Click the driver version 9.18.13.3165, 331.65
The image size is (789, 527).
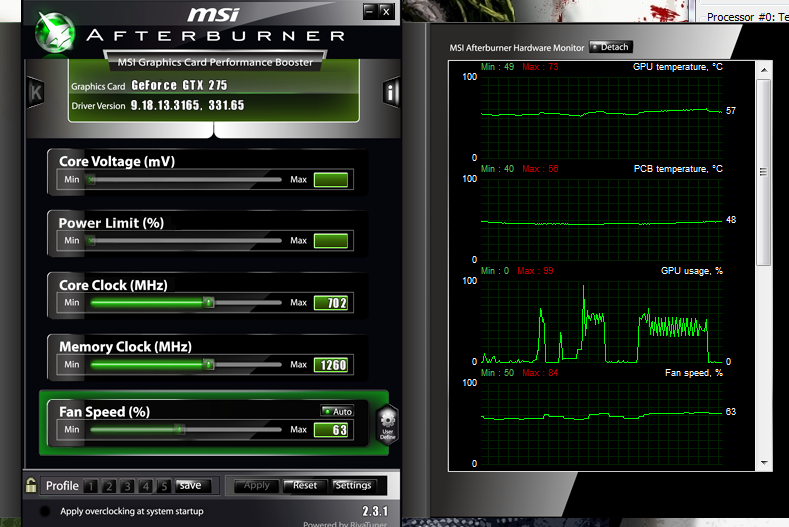(187, 105)
